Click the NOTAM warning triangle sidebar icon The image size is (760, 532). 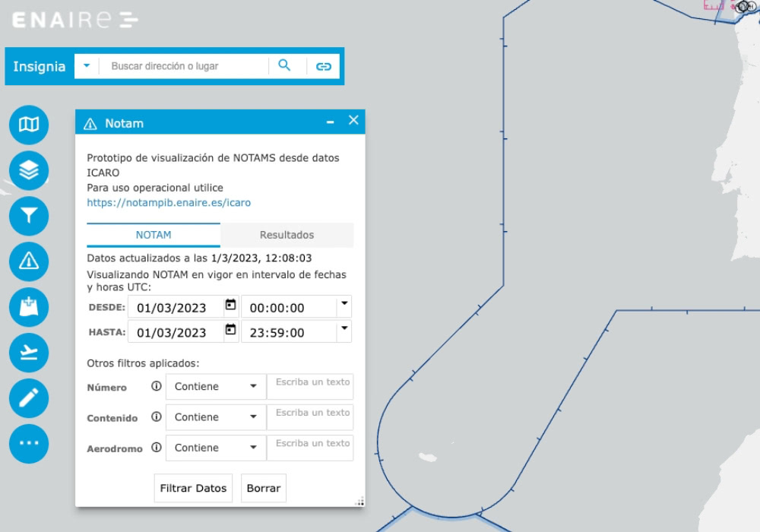tap(29, 261)
